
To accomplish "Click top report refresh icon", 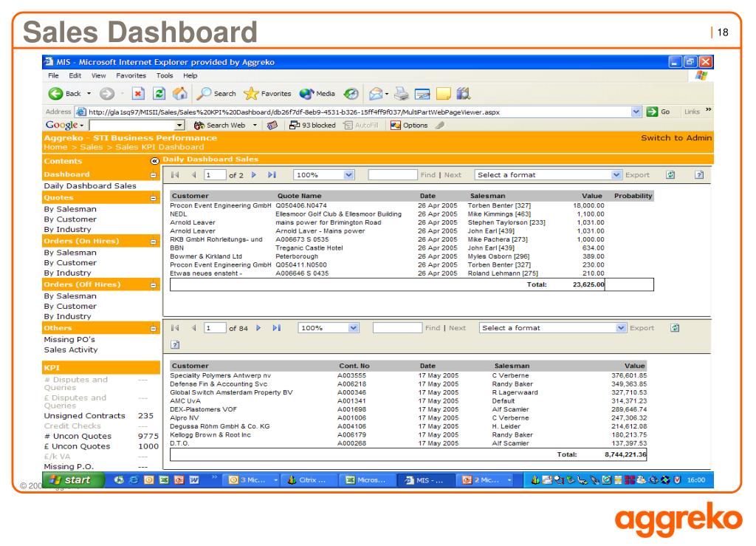I will point(670,174).
